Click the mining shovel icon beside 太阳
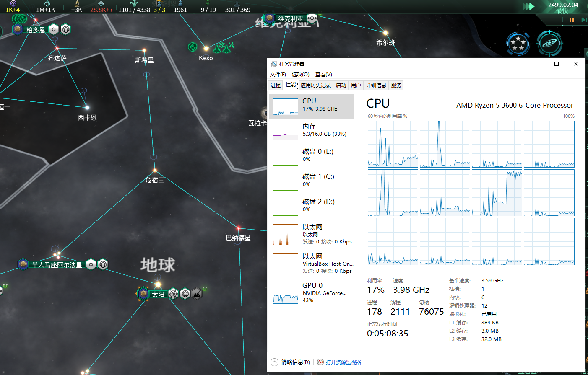The height and width of the screenshot is (375, 588). [197, 294]
